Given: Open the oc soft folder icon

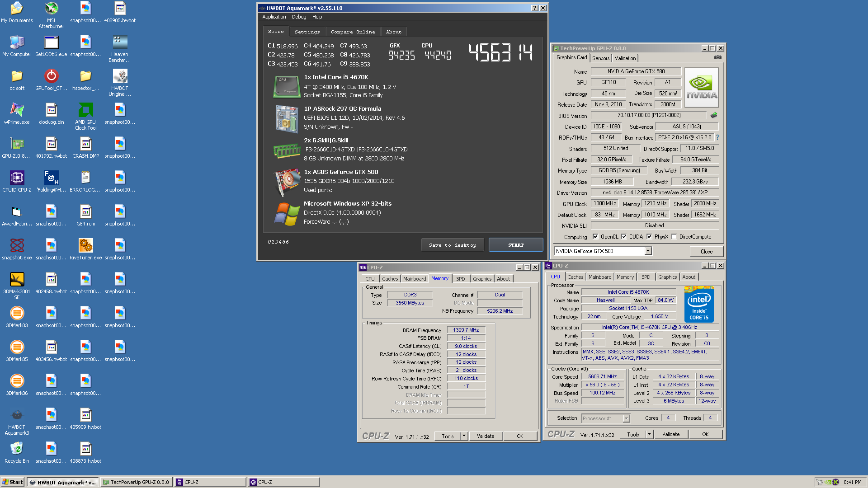Looking at the screenshot, I should pos(17,80).
